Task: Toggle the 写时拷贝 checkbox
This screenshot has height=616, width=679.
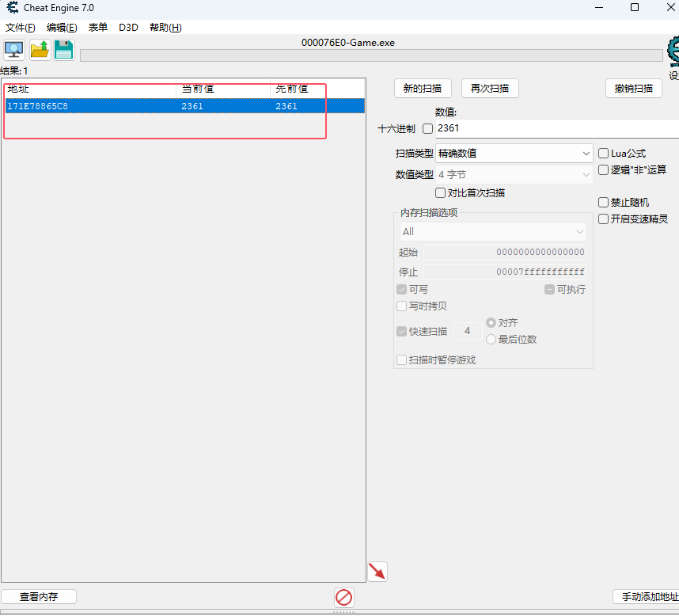Action: click(x=401, y=306)
